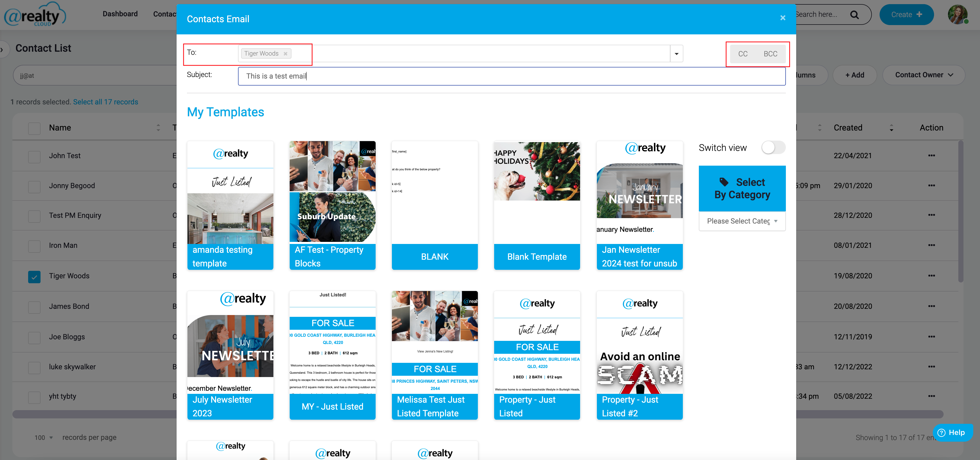980x460 pixels.
Task: Open actions menu for 12/12/2022 row
Action: [x=931, y=367]
